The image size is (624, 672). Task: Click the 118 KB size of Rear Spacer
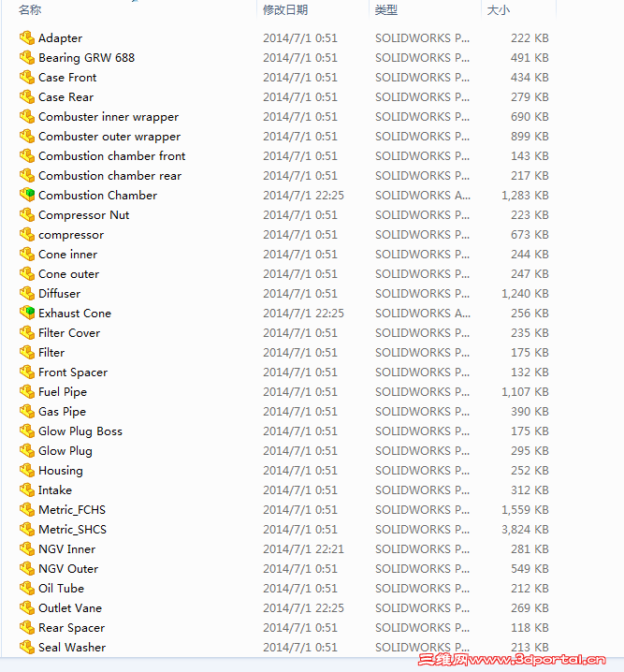pyautogui.click(x=530, y=628)
